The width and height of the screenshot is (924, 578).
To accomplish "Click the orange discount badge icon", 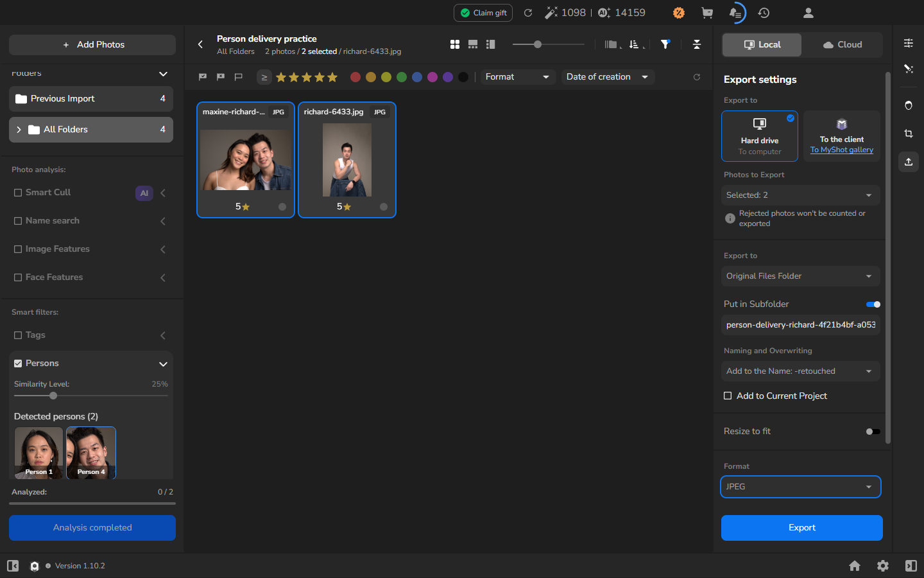I will (679, 13).
